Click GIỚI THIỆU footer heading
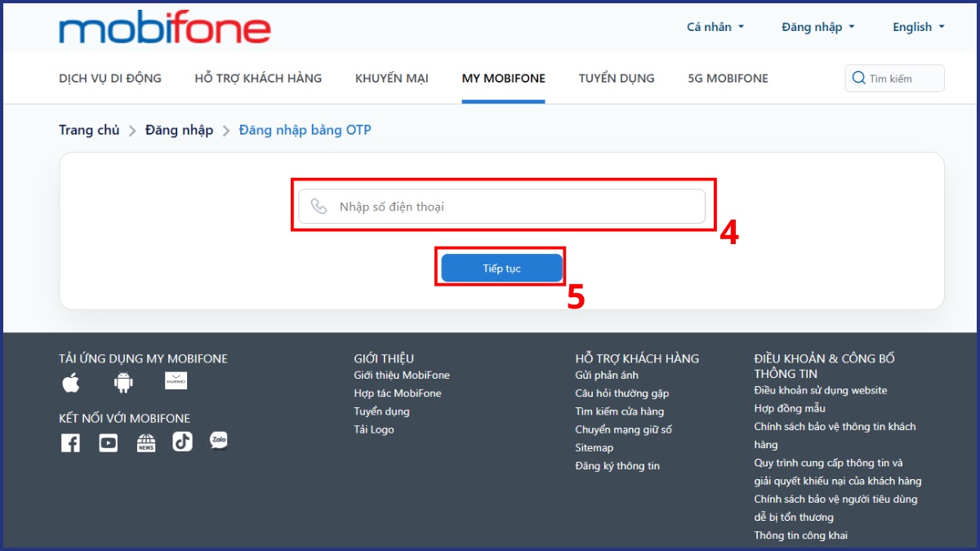The width and height of the screenshot is (980, 551). pyautogui.click(x=384, y=358)
